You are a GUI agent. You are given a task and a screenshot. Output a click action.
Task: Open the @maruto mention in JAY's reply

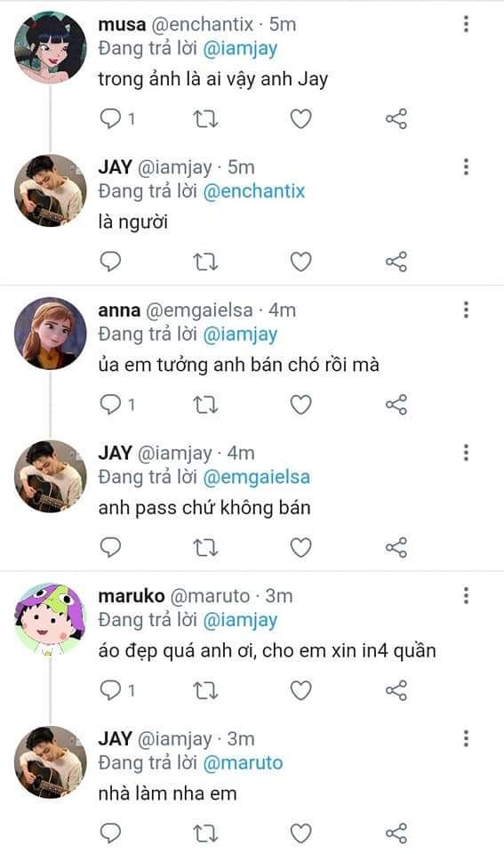click(243, 763)
